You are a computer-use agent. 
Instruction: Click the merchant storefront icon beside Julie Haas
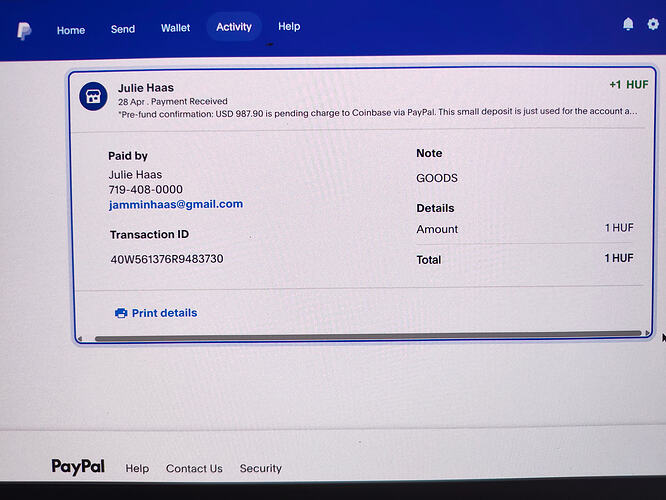click(x=93, y=96)
